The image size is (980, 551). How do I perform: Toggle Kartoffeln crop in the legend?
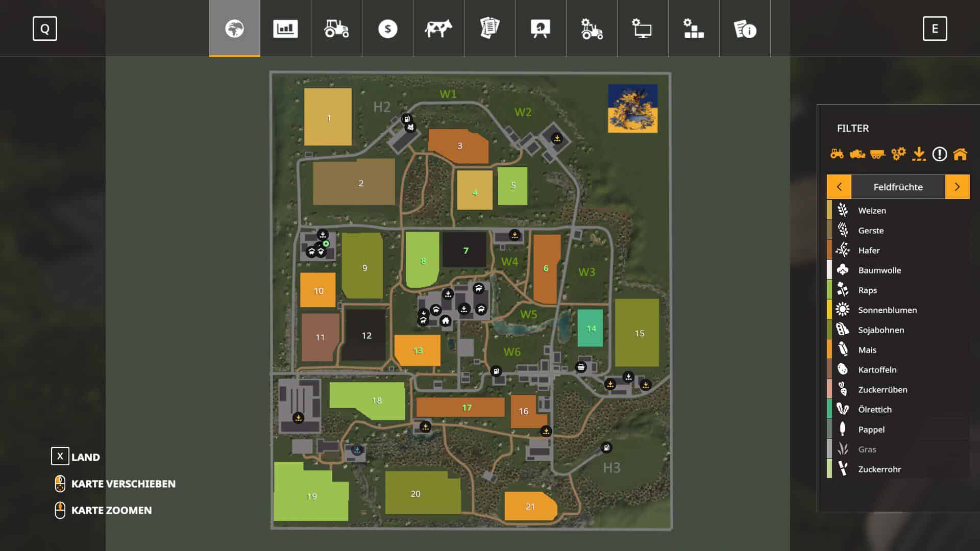pyautogui.click(x=877, y=369)
